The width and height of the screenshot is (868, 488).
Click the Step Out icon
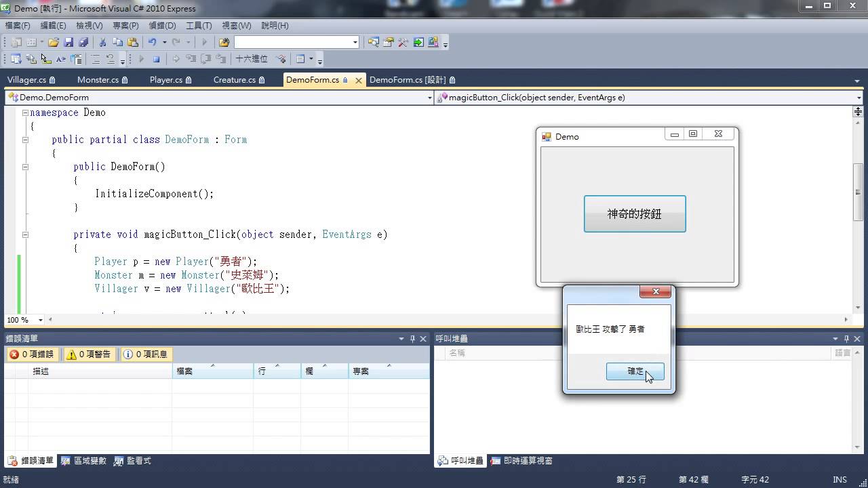click(x=220, y=59)
